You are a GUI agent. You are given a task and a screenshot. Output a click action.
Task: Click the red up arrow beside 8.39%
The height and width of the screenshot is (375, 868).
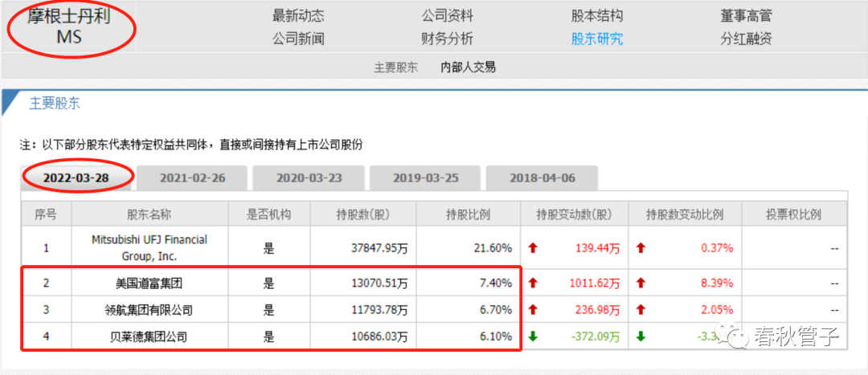(641, 283)
